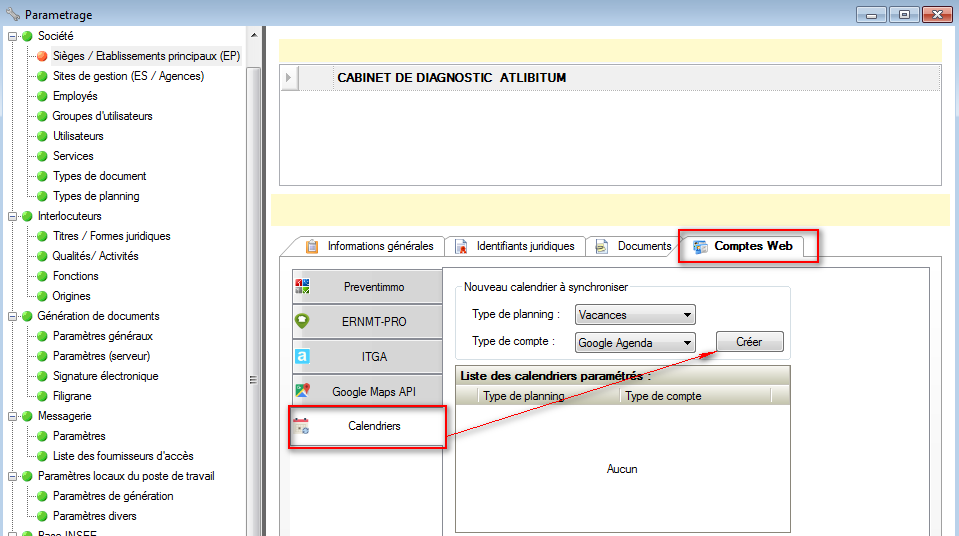Click the Google Maps API icon
This screenshot has height=536, width=959.
point(302,392)
